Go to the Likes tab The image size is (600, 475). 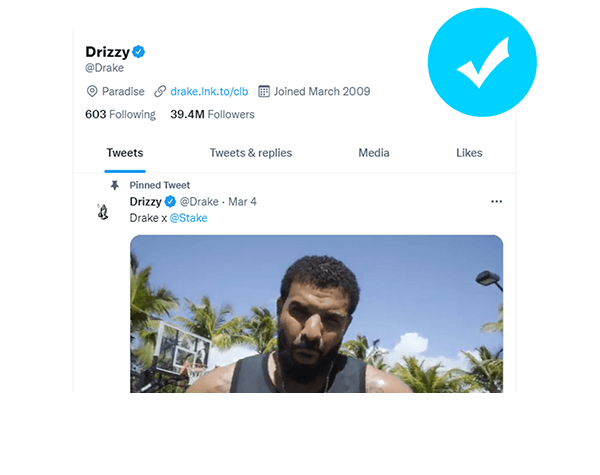[469, 153]
